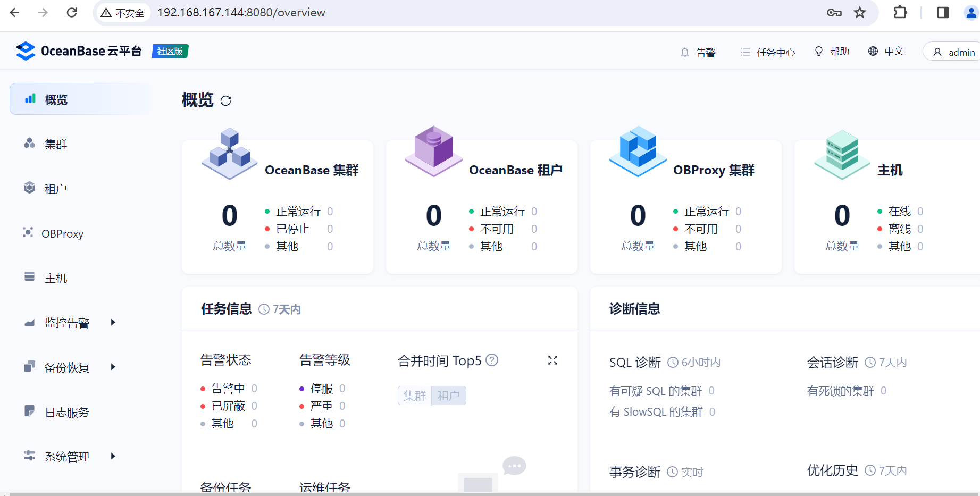Click 有死锁的集群 count
The image size is (980, 496).
point(883,391)
